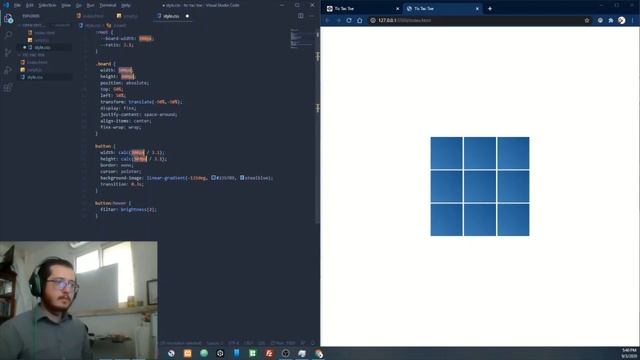Open the View menu
Screen dimensions: 640x360
[66, 5]
